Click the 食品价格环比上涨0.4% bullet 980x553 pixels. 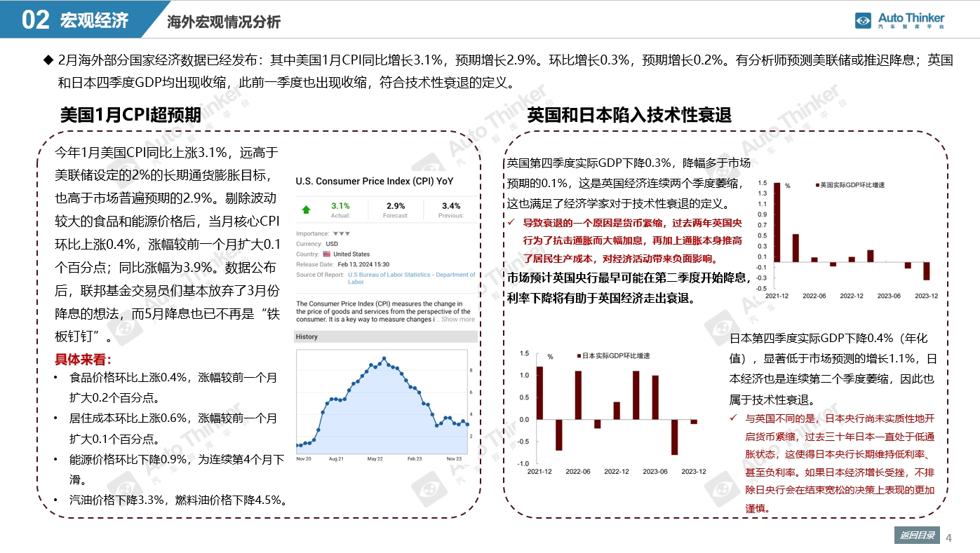coord(173,388)
